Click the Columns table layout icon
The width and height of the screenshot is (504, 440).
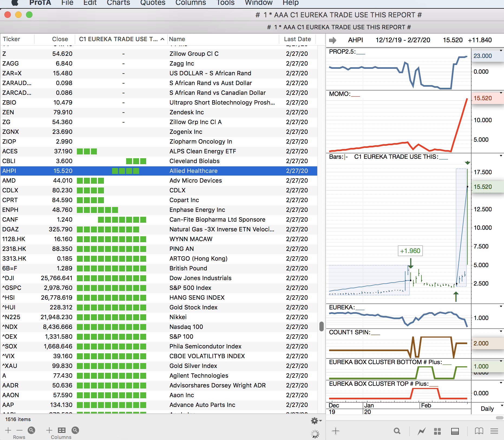point(62,430)
